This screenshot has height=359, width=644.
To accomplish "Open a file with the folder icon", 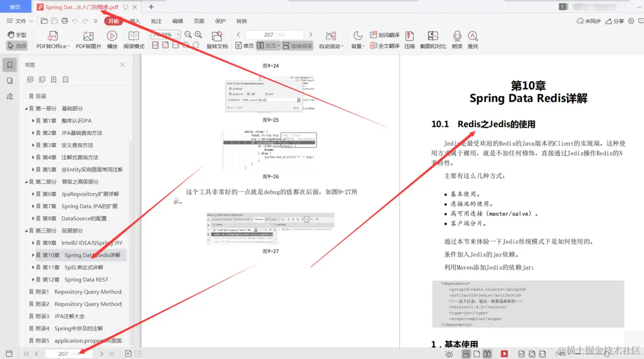I will 44,21.
